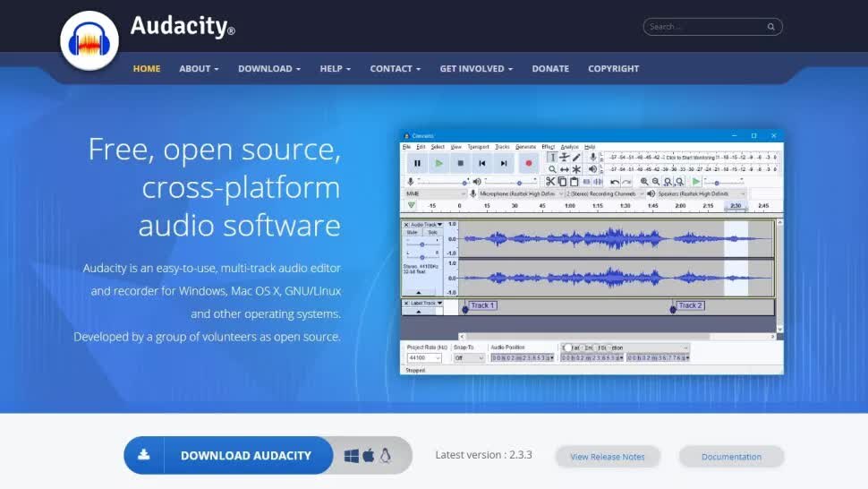Image resolution: width=868 pixels, height=489 pixels.
Task: Expand the GET INVOLVED dropdown
Action: coord(476,69)
